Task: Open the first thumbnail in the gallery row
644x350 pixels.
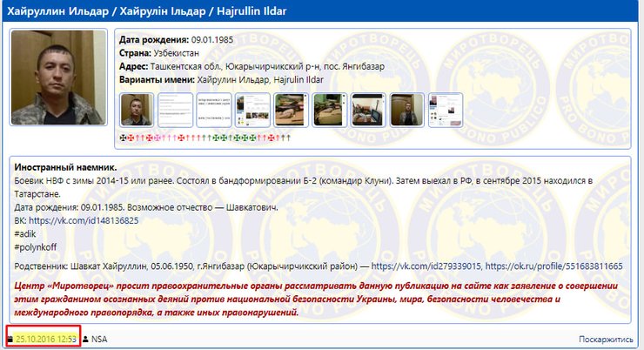Action: [x=136, y=111]
